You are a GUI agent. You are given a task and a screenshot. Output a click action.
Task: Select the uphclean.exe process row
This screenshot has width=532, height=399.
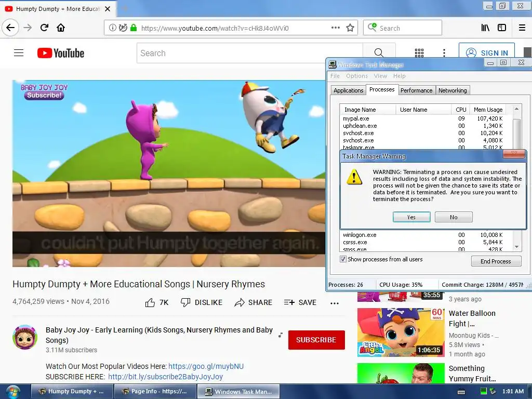[x=423, y=126]
